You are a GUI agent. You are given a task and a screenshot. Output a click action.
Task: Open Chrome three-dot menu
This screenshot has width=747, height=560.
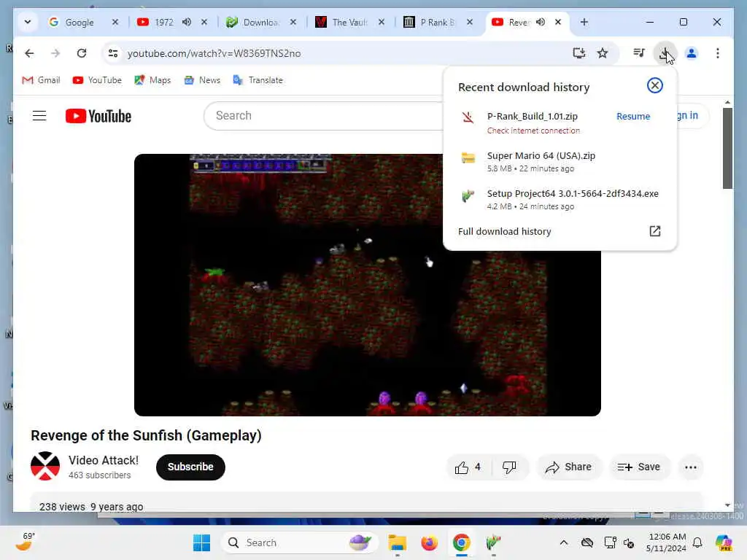click(718, 52)
